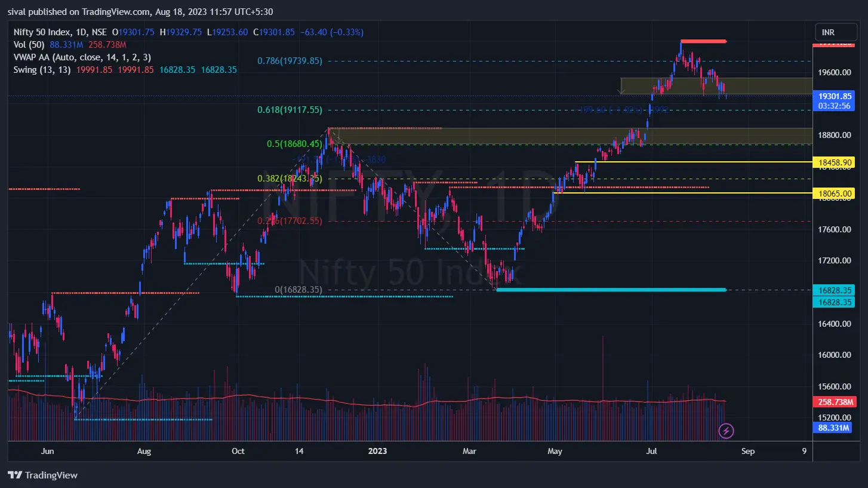Screen dimensions: 868x488
Task: Click the 0.382 Fibonacci level label
Action: [x=290, y=179]
